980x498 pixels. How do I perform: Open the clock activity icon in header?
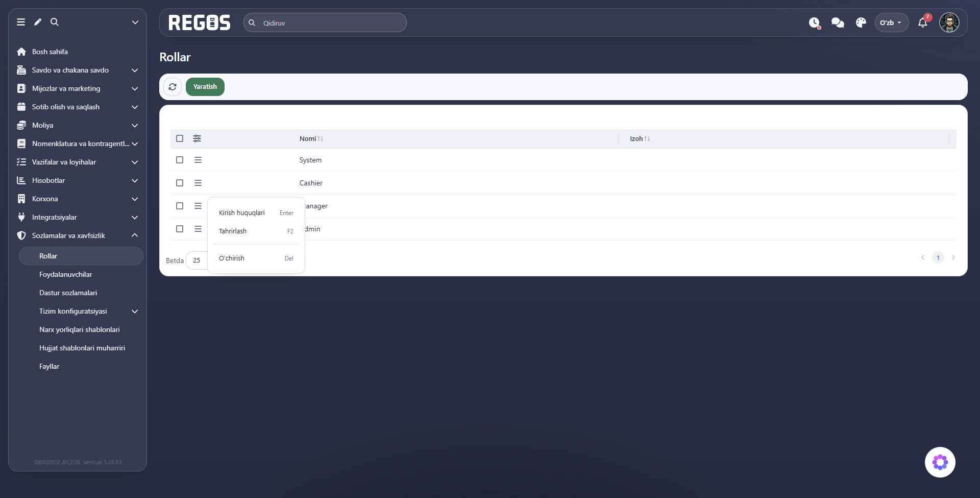pyautogui.click(x=814, y=22)
